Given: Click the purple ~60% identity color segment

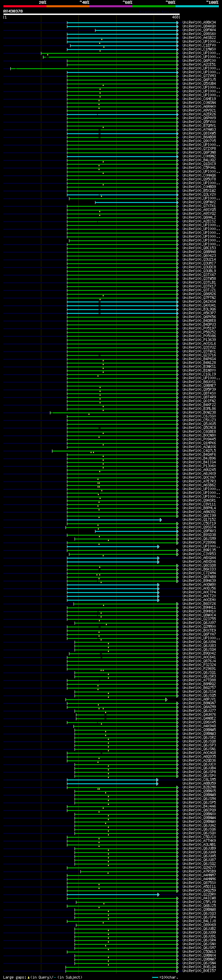Looking at the screenshot, I should 111,6.
